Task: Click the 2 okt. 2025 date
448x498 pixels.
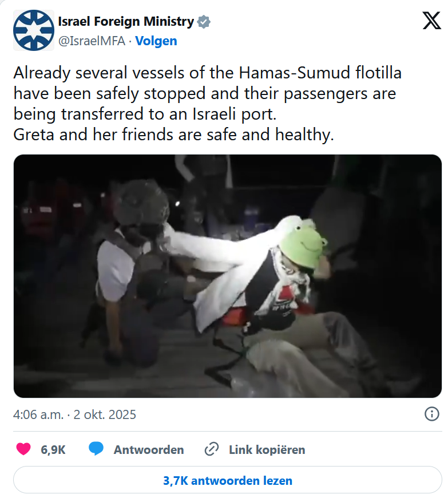Action: click(x=105, y=414)
